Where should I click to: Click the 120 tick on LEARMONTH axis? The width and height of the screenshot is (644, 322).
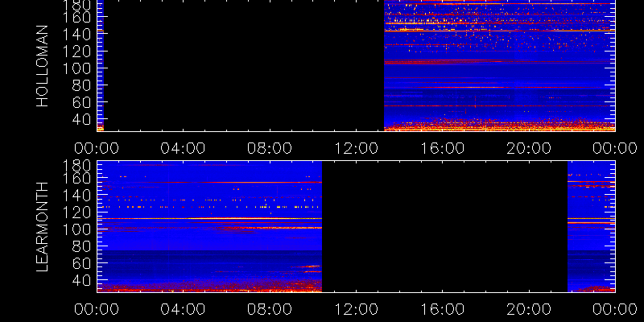coord(76,213)
